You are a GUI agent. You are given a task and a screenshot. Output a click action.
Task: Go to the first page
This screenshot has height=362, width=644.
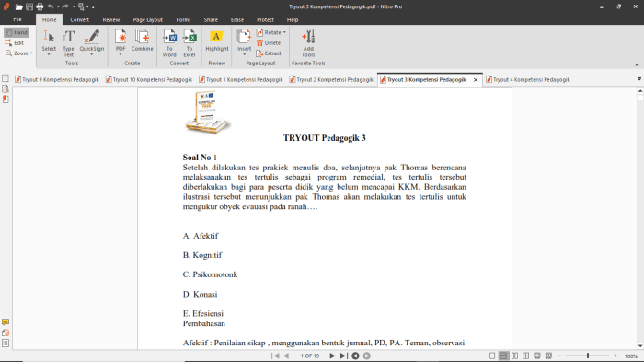click(x=275, y=356)
